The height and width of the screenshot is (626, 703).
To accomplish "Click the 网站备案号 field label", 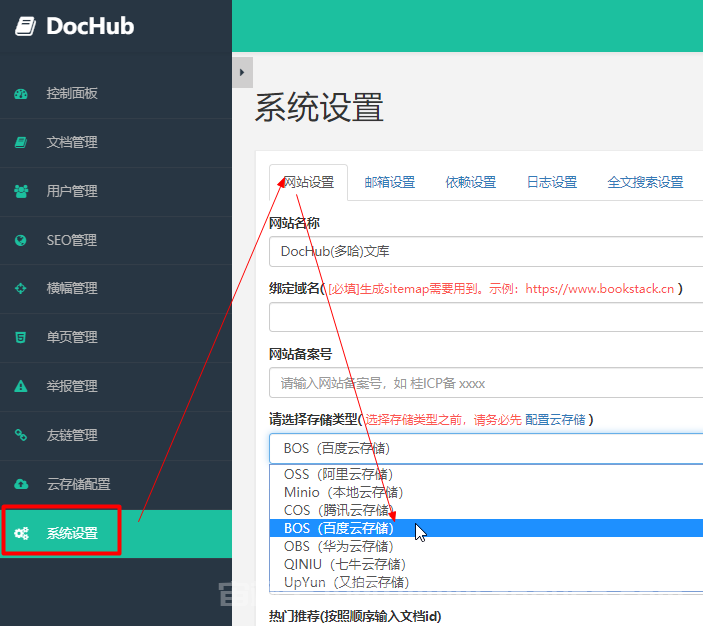I will point(300,354).
